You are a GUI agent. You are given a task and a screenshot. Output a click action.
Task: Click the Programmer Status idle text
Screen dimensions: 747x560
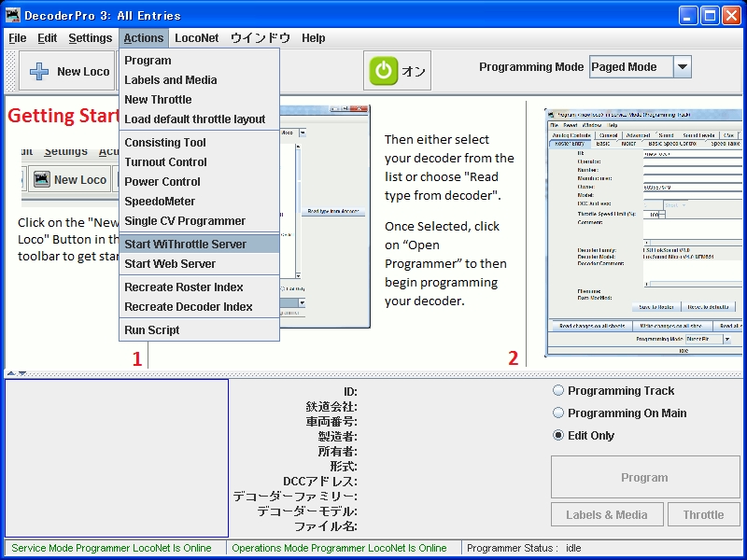[524, 548]
